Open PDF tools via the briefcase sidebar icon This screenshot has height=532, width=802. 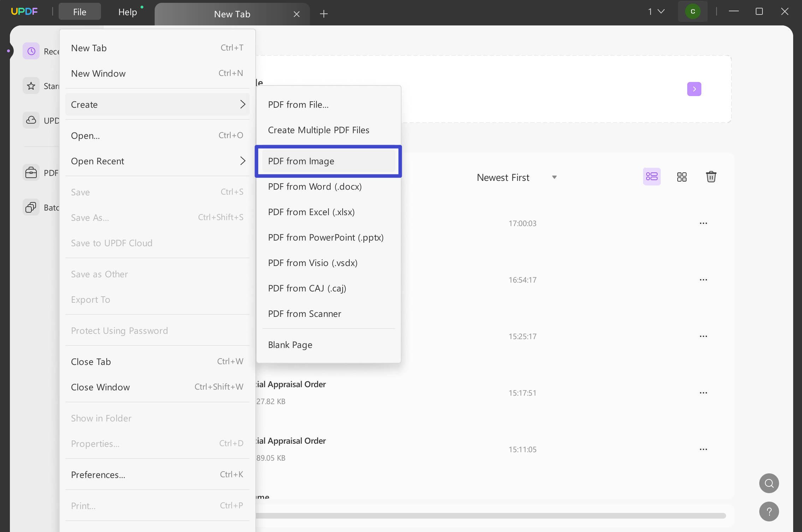[31, 172]
